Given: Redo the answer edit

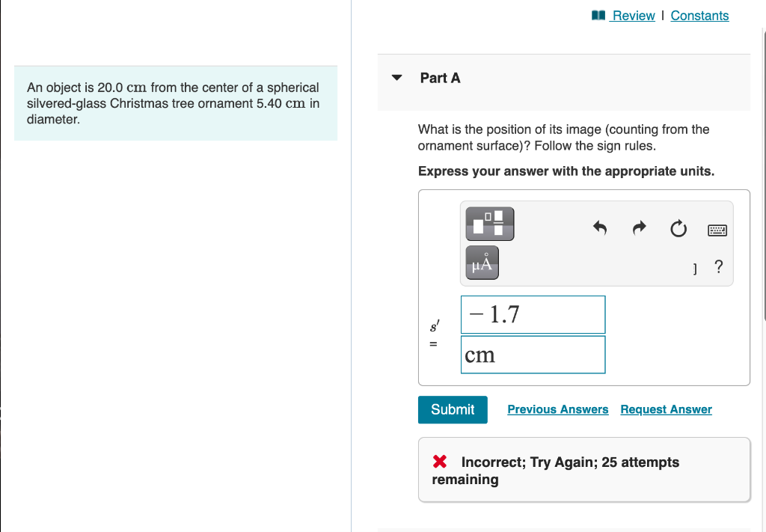Looking at the screenshot, I should coord(639,228).
